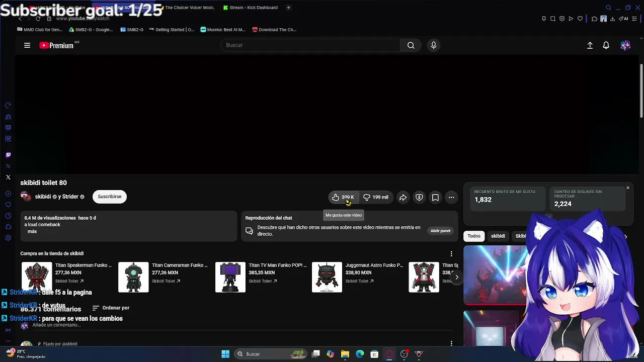Select the Todos filter chip
This screenshot has width=644, height=362.
pos(474,236)
